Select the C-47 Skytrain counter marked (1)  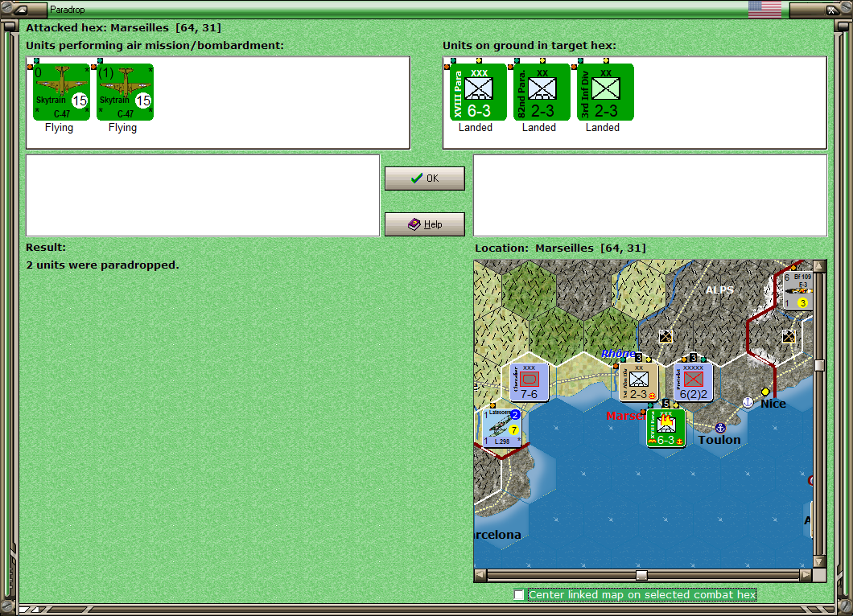[x=125, y=92]
